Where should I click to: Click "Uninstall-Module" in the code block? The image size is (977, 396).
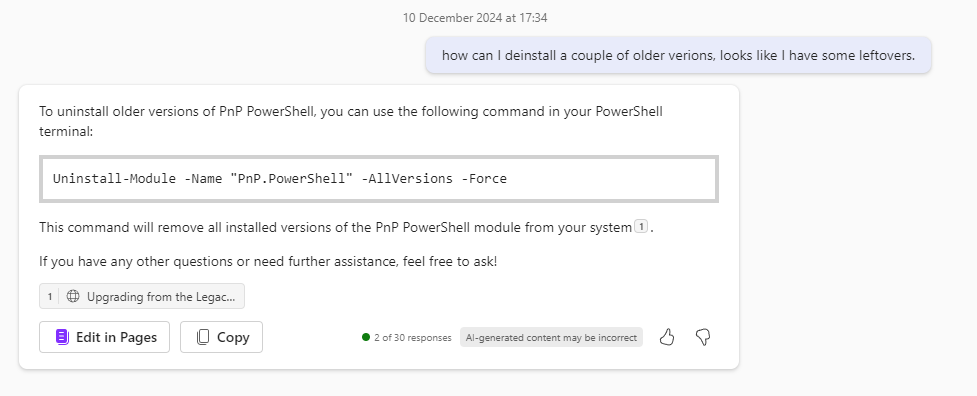[x=114, y=179]
